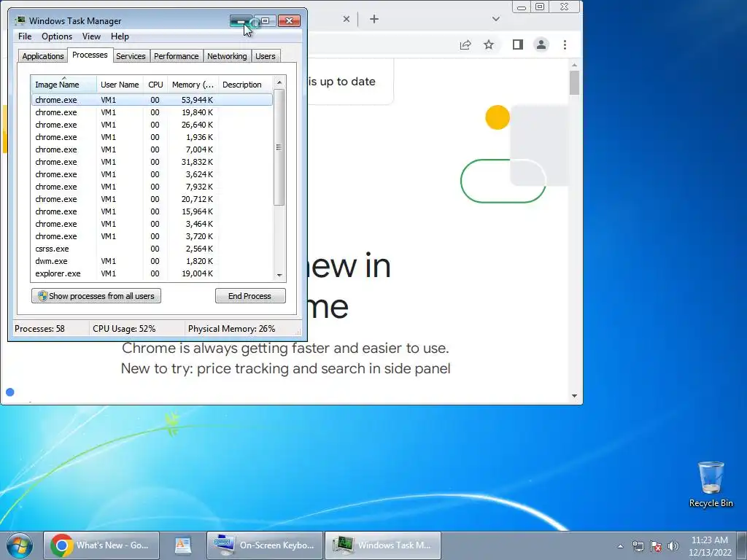Sort processes by CPU column
Image resolution: width=747 pixels, height=560 pixels.
click(155, 85)
